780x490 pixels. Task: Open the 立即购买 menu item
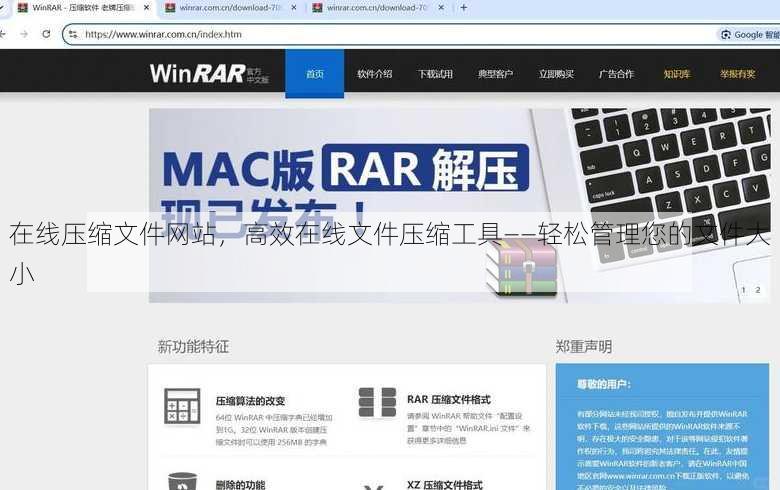(x=556, y=74)
